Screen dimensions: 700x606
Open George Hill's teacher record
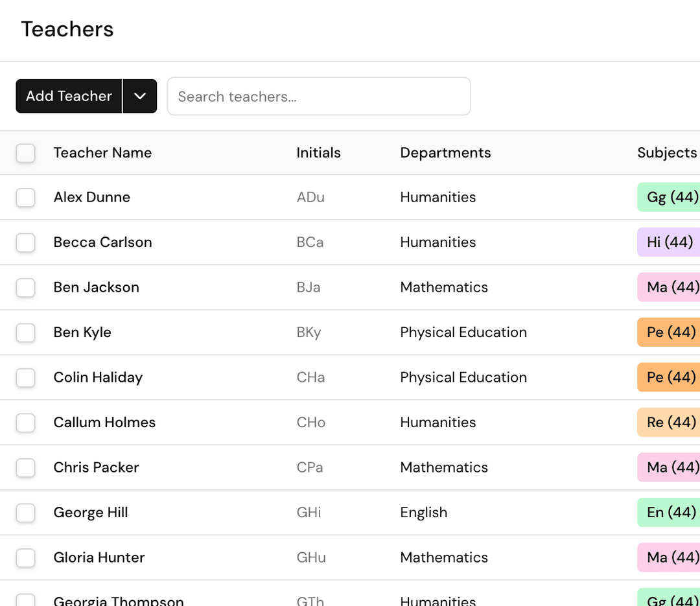tap(91, 513)
